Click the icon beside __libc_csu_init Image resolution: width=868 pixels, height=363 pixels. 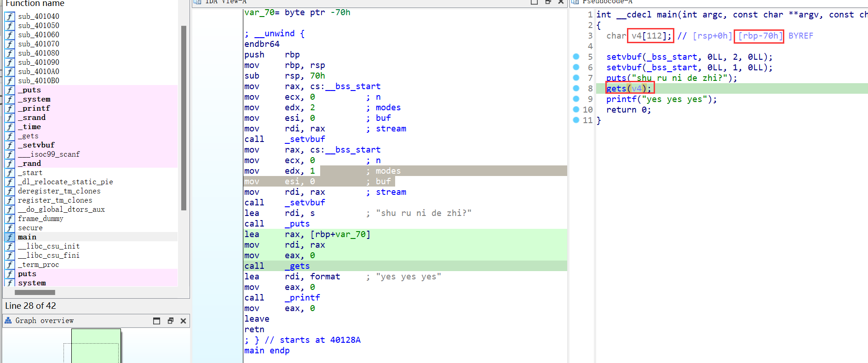coord(10,246)
